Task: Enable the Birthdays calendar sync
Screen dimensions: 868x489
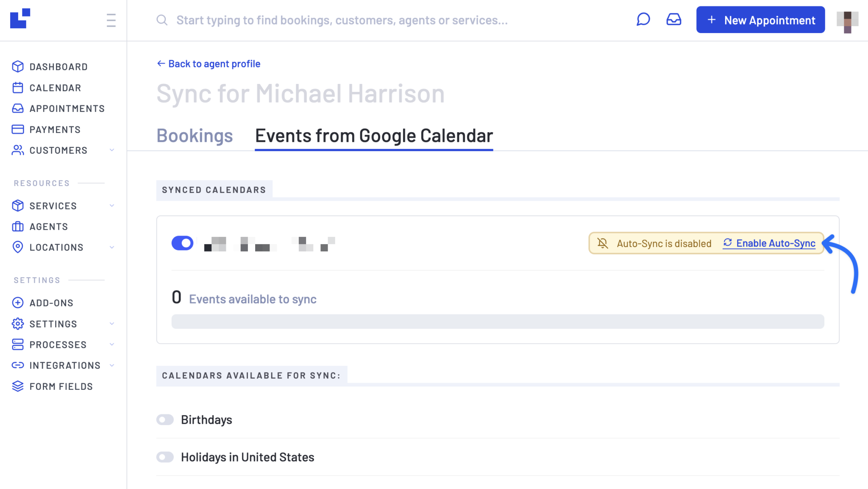Action: pos(165,420)
